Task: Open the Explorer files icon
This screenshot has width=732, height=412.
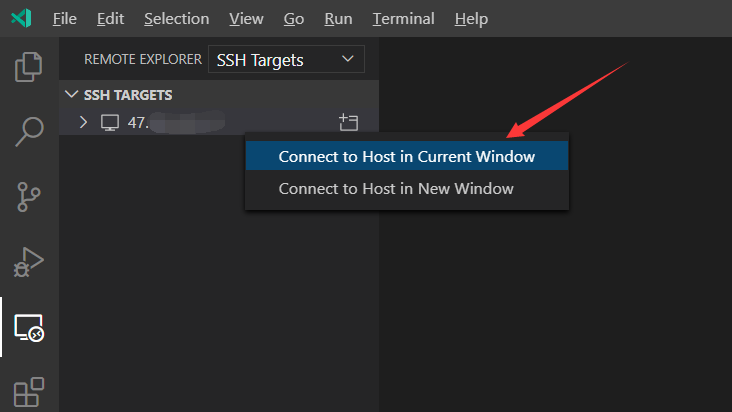Action: (29, 67)
